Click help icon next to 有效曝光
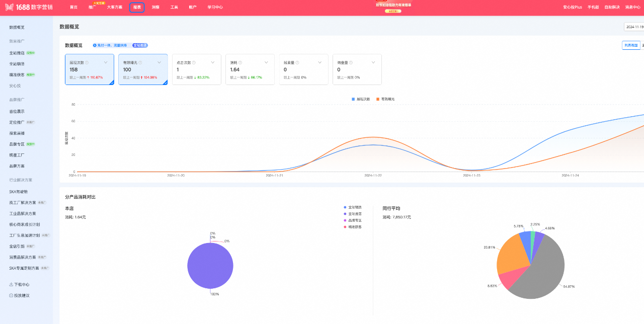The image size is (644, 324). (x=140, y=63)
